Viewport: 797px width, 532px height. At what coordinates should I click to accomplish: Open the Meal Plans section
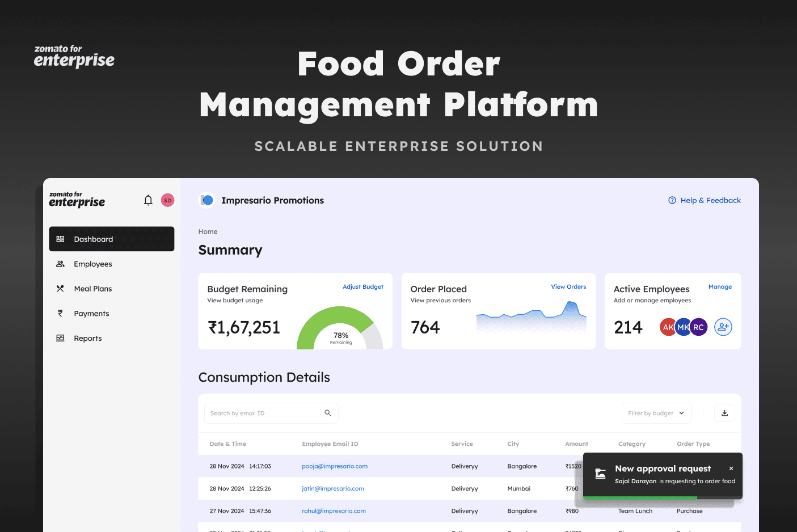point(112,289)
